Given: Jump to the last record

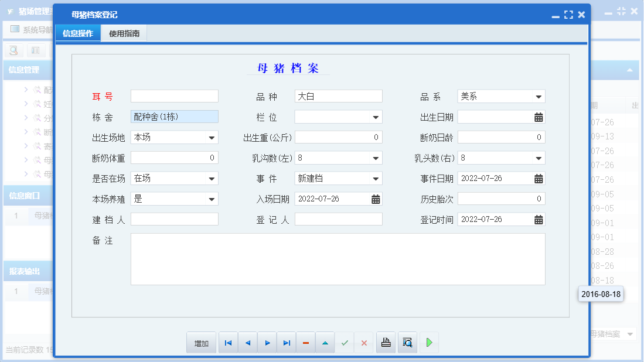Looking at the screenshot, I should point(287,343).
